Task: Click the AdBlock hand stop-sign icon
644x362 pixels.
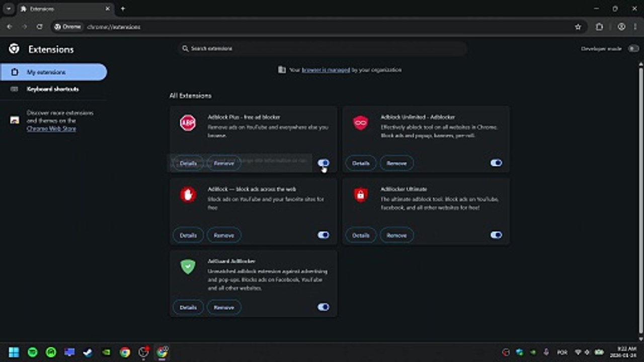Action: coord(188,195)
